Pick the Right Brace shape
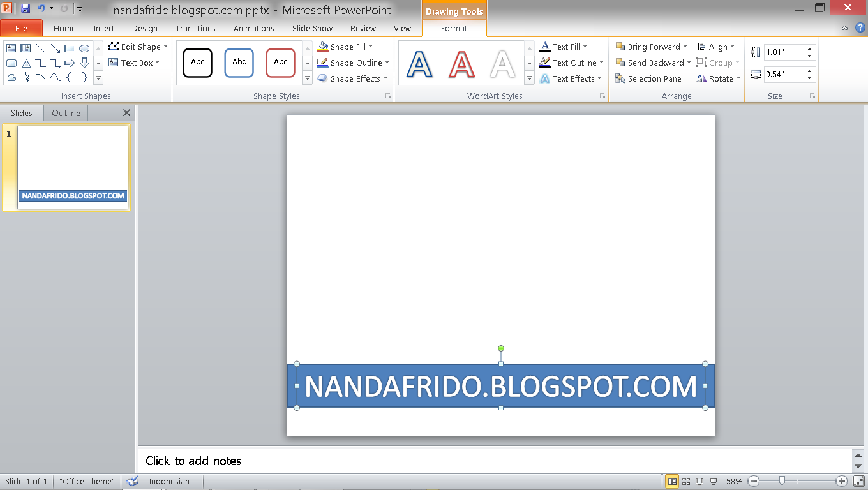The width and height of the screenshot is (868, 490). 84,78
